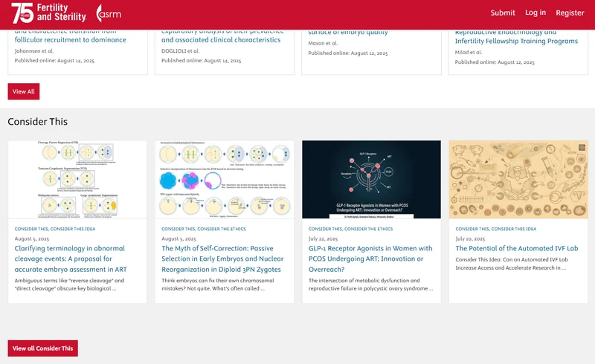
Task: Open the Automated IVF Lab illustration thumbnail
Action: tap(518, 179)
